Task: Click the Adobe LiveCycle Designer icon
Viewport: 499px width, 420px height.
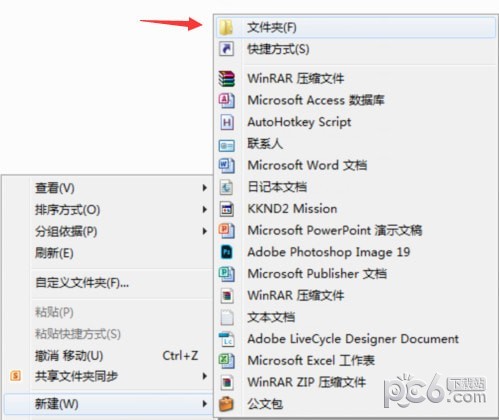Action: pyautogui.click(x=227, y=339)
